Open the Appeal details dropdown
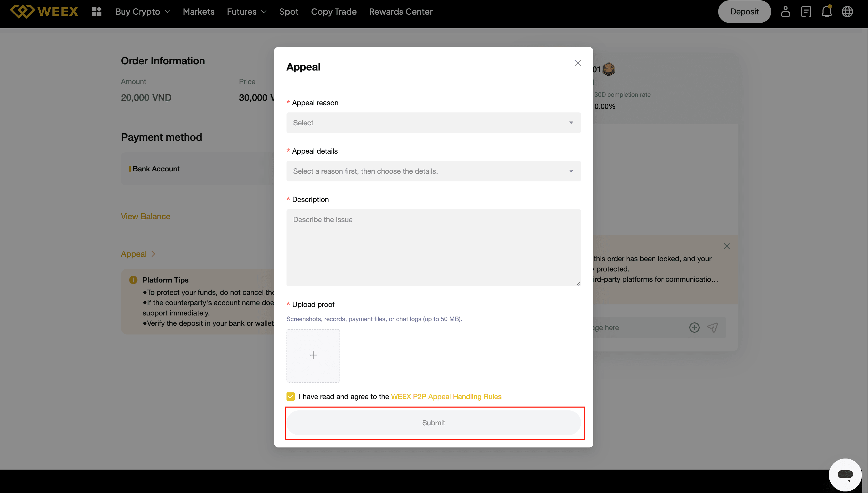 click(433, 171)
